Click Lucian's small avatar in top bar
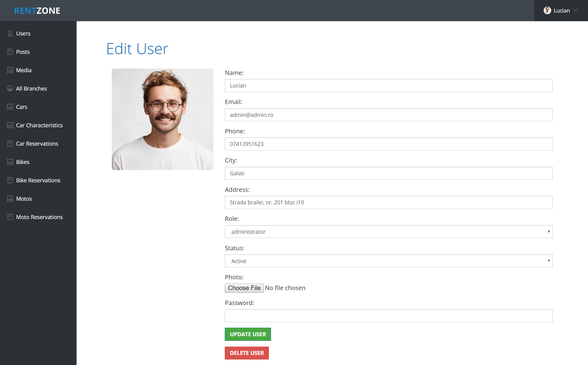Image resolution: width=588 pixels, height=365 pixels. (547, 10)
